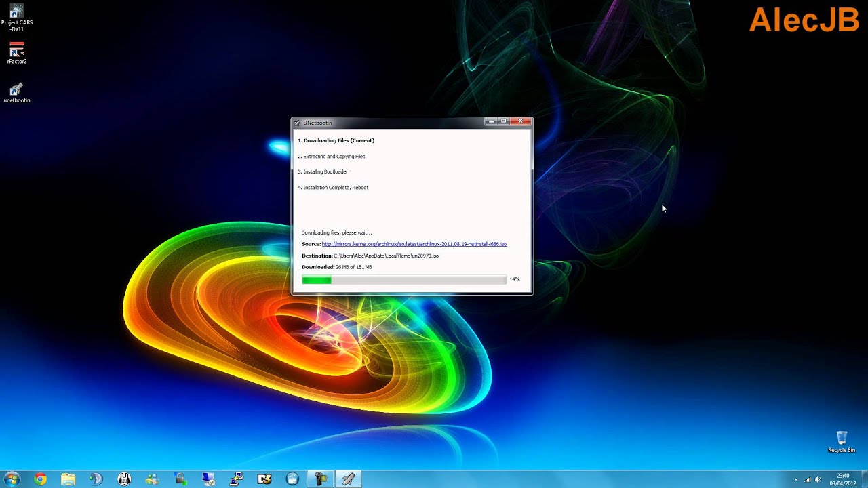The height and width of the screenshot is (488, 868).
Task: Click the taskbar clock showing 23:40
Action: point(843,479)
